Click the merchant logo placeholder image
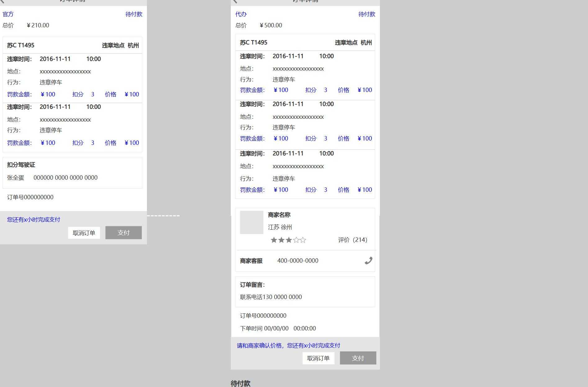Screen dimensions: 588x387 tap(251, 222)
